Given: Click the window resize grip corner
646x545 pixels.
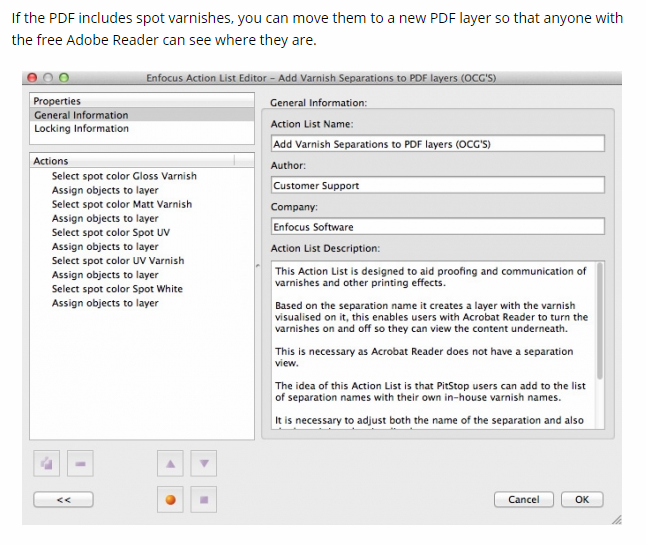Looking at the screenshot, I should click(616, 519).
